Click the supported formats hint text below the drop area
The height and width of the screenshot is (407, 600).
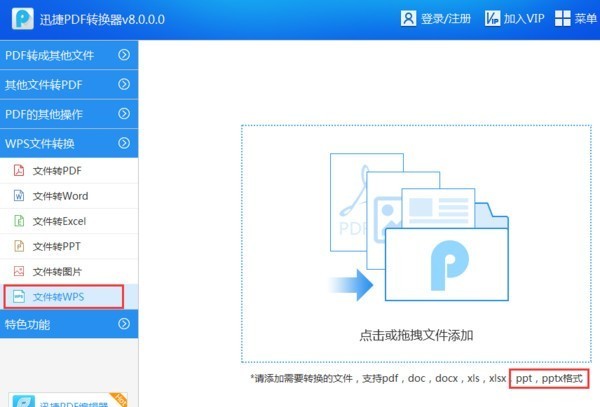point(417,378)
